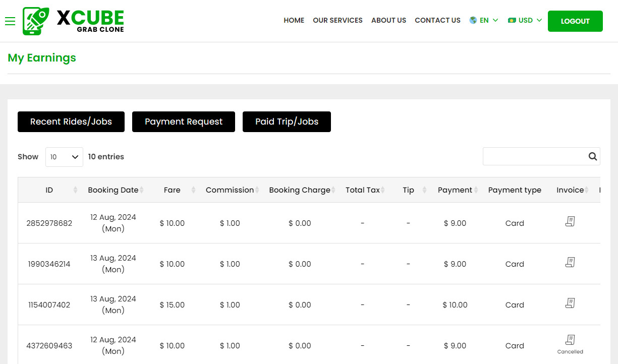Sort table by Booking Date arrows

coord(142,190)
